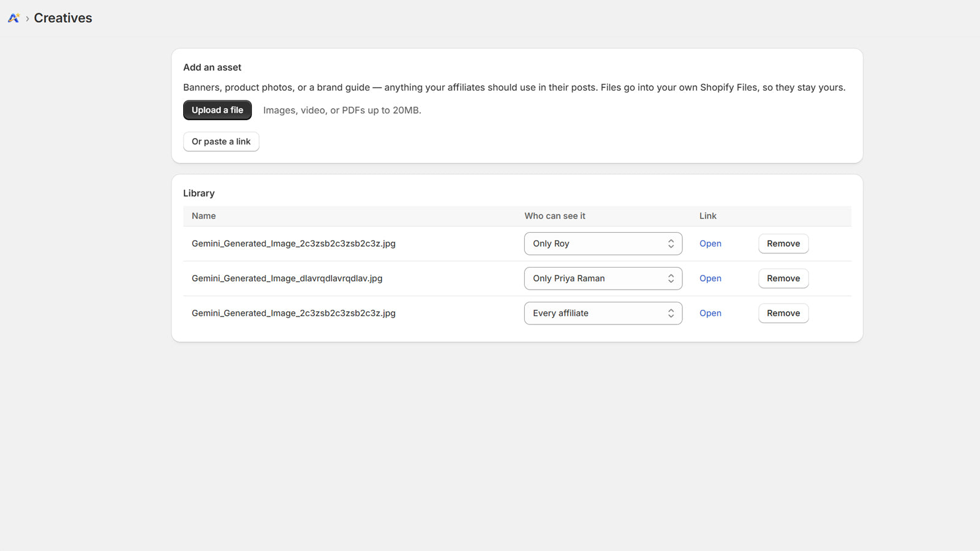This screenshot has height=551, width=980.
Task: Expand the Only Priya Raman visibility dropdown
Action: tap(603, 279)
